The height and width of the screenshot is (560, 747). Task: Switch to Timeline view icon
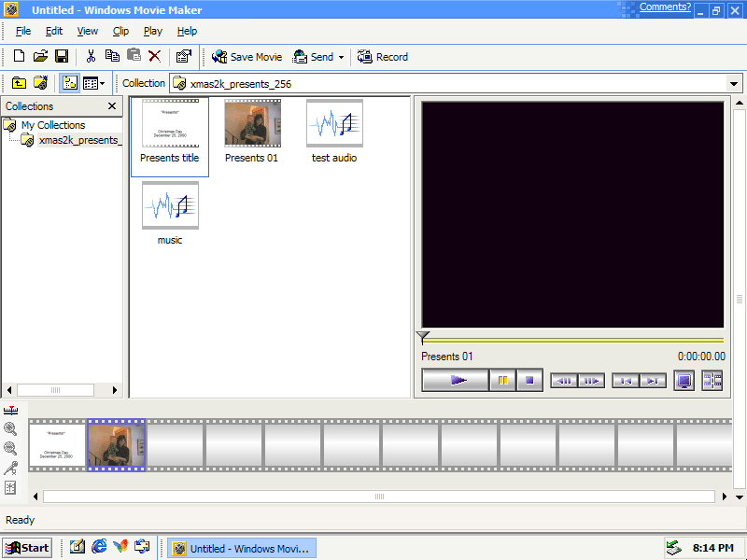[x=10, y=410]
